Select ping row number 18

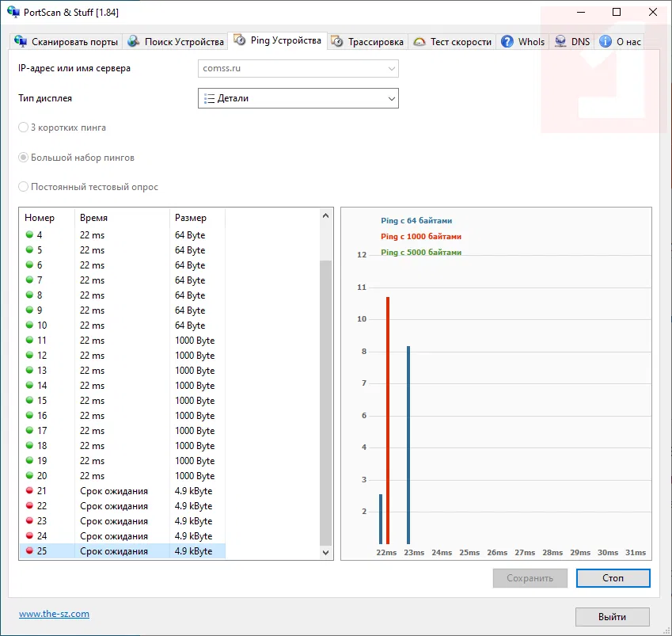click(x=123, y=446)
